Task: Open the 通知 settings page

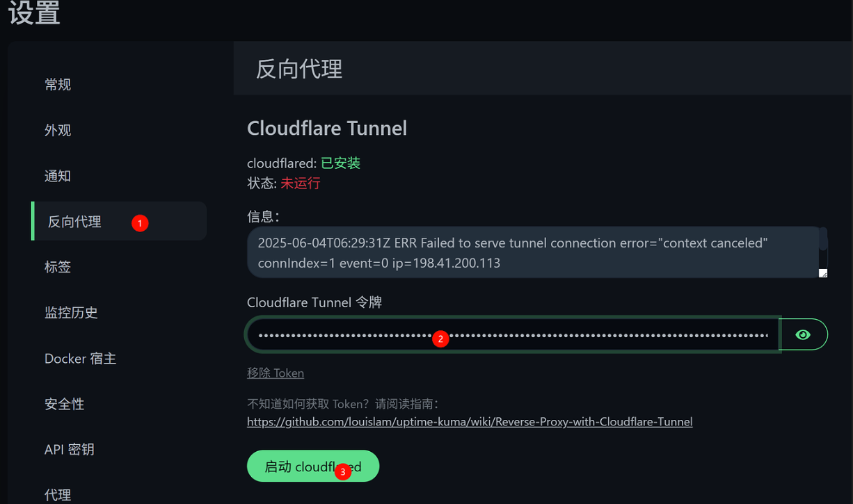Action: [58, 177]
